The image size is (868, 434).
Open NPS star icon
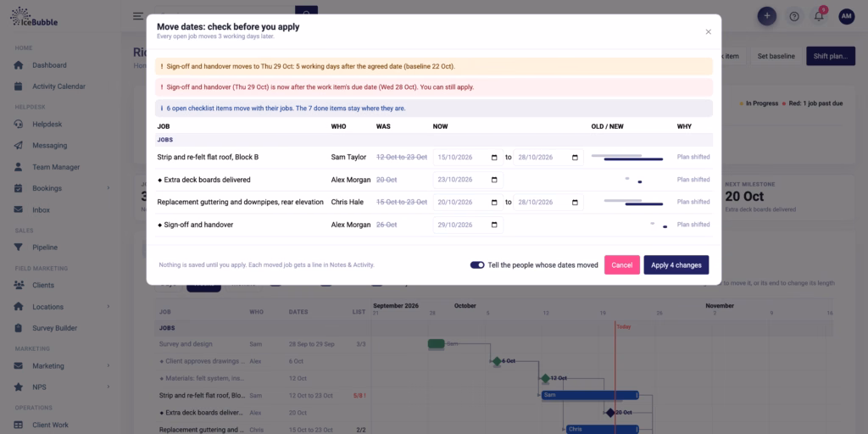[x=19, y=387]
